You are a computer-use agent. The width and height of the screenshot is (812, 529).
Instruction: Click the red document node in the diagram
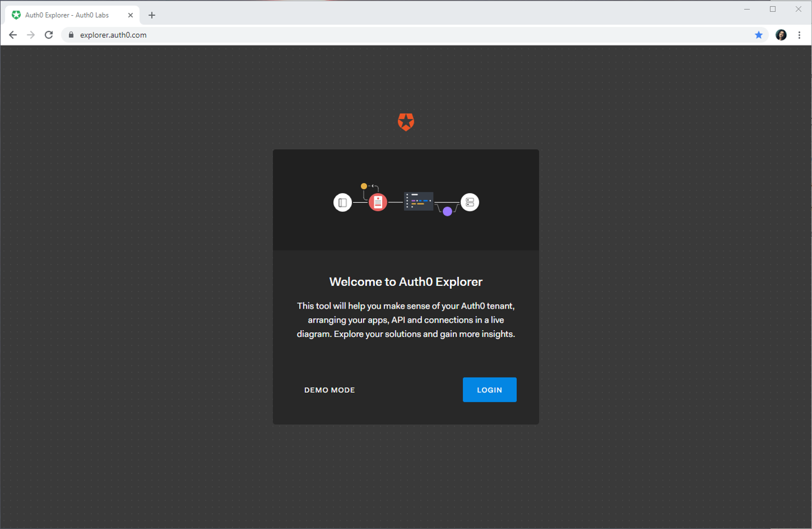pyautogui.click(x=378, y=202)
